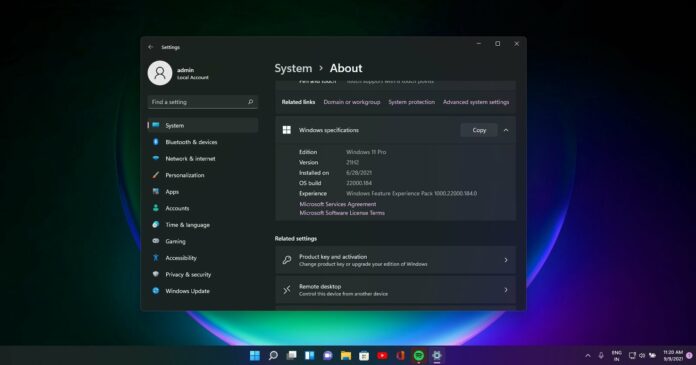Copy the Windows specifications
The image size is (696, 365).
click(479, 130)
